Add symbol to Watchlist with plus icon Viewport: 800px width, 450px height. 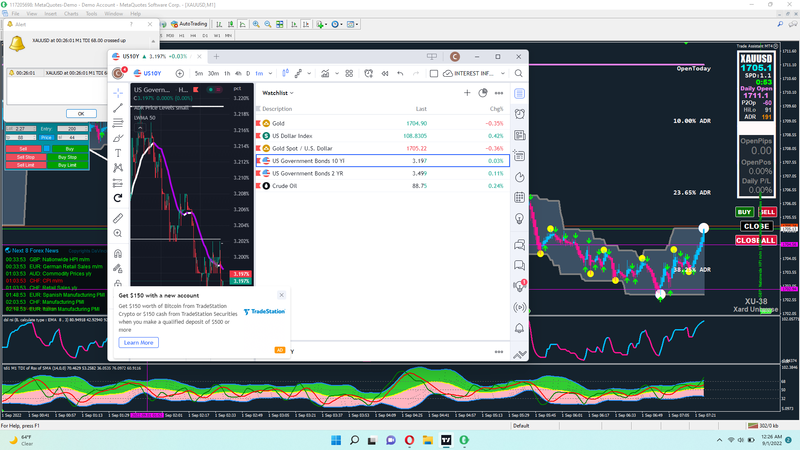coord(467,93)
